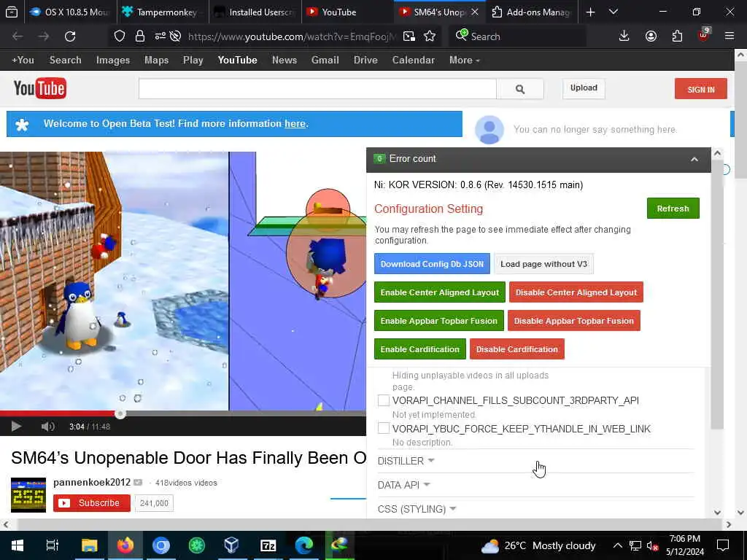The height and width of the screenshot is (560, 747).
Task: Open the Firefox hamburger application menu
Action: point(729,36)
